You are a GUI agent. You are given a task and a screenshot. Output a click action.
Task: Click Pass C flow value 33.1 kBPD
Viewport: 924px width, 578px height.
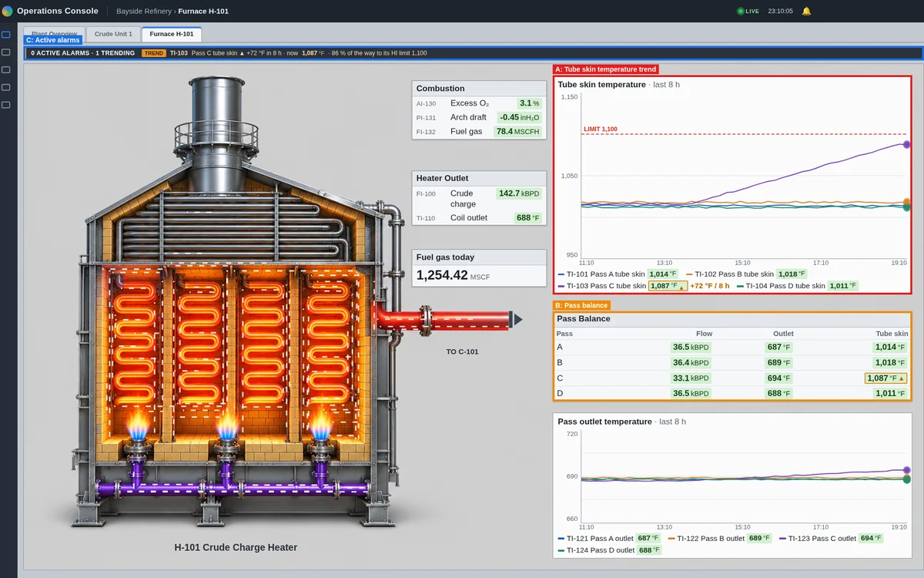click(691, 378)
